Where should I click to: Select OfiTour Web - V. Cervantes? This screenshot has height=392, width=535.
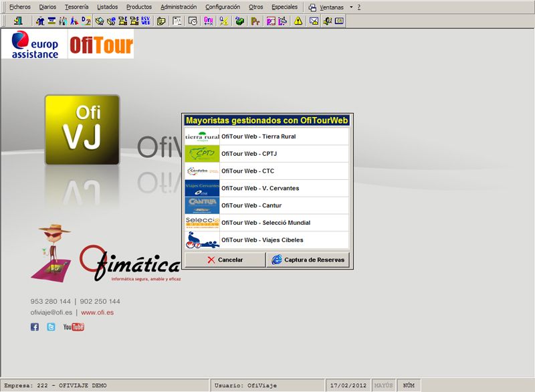(267, 189)
